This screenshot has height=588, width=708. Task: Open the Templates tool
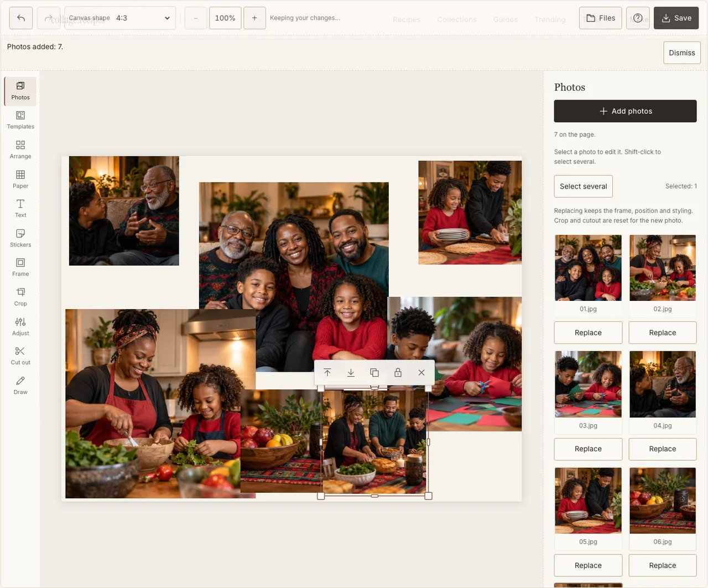pyautogui.click(x=20, y=120)
